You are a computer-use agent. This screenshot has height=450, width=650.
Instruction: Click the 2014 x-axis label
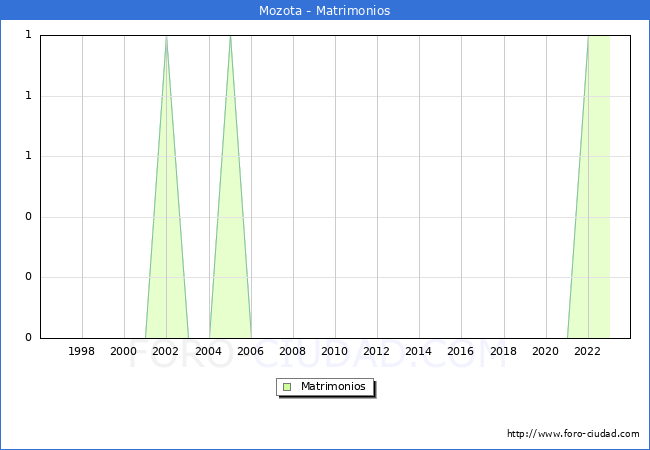click(419, 351)
